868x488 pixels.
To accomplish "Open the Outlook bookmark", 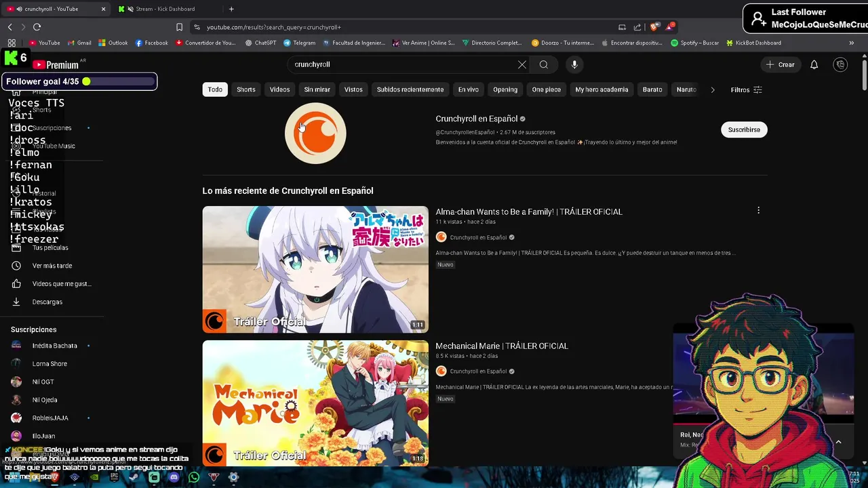I will pyautogui.click(x=113, y=43).
